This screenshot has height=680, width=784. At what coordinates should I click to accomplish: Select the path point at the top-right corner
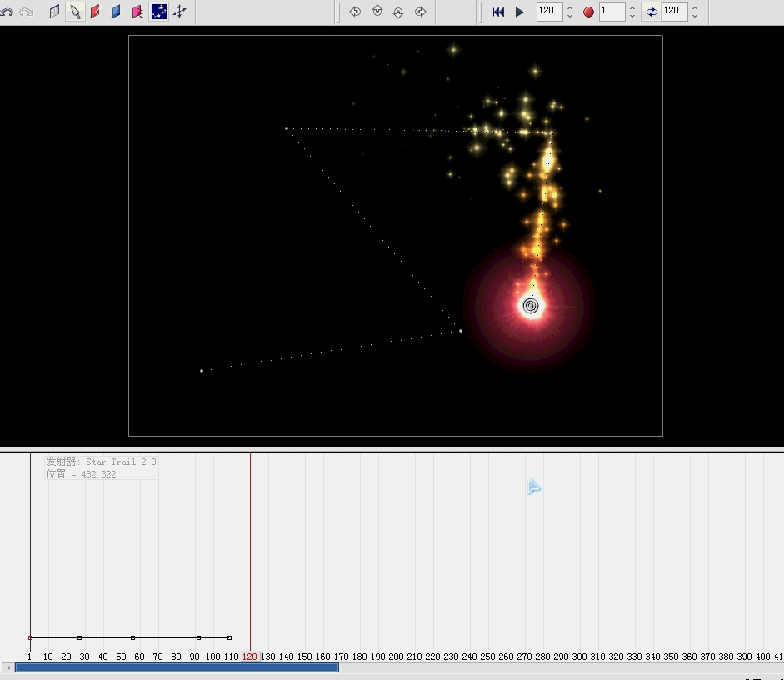552,132
